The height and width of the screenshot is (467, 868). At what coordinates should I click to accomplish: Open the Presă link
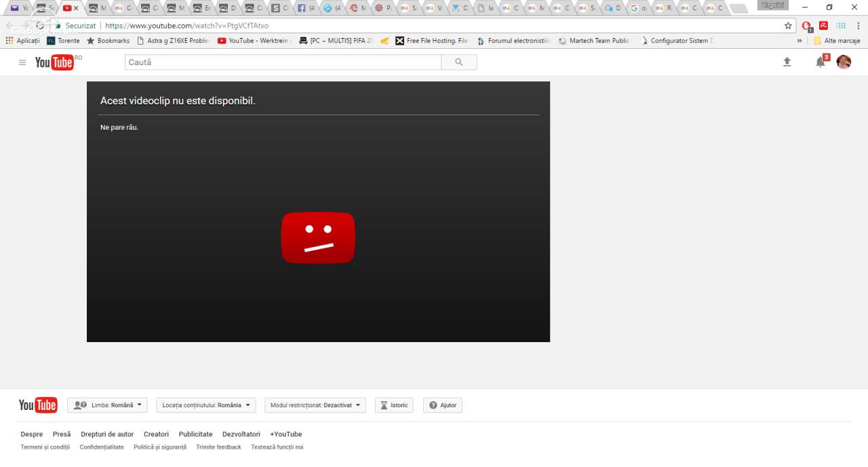click(x=62, y=434)
